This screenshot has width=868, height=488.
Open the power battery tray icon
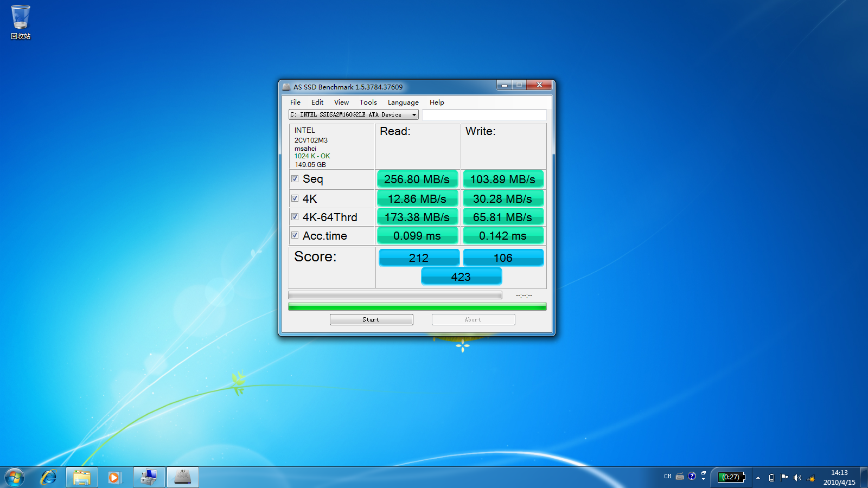pyautogui.click(x=771, y=478)
